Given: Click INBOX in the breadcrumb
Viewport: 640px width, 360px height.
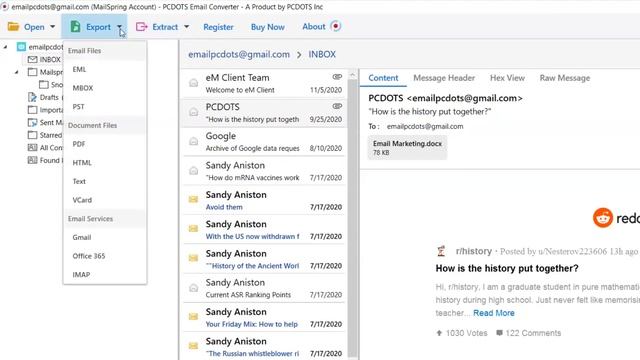Looking at the screenshot, I should pyautogui.click(x=322, y=54).
